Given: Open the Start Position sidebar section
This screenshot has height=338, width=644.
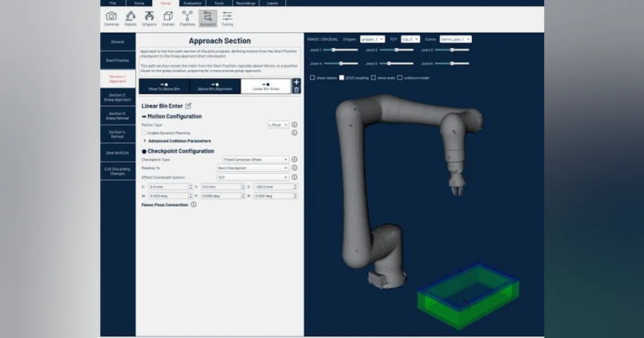Looking at the screenshot, I should coord(118,60).
